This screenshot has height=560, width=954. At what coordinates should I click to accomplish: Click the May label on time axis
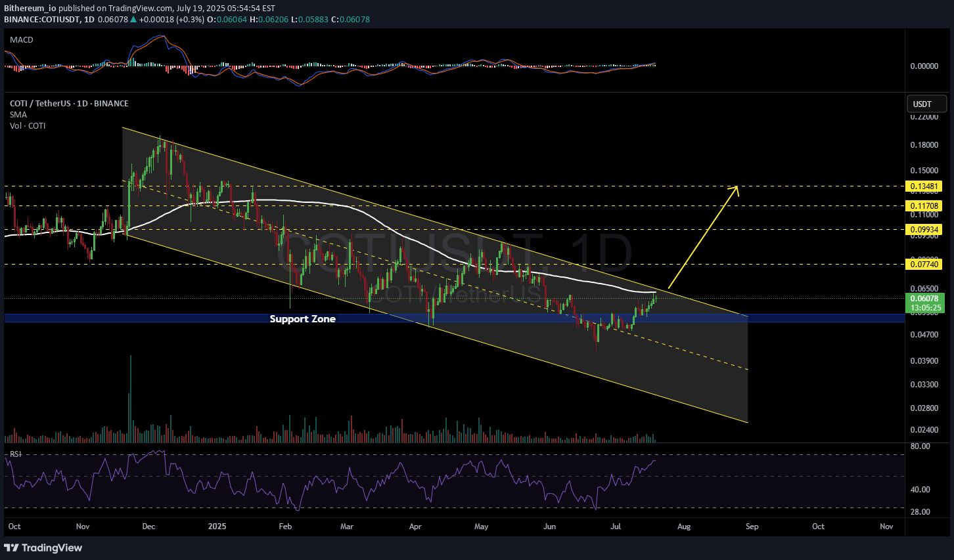482,527
